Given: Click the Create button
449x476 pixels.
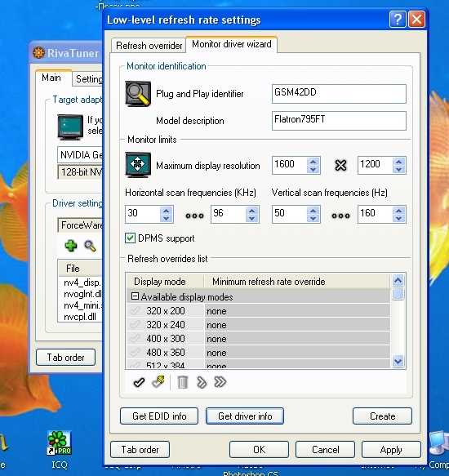Looking at the screenshot, I should [382, 416].
